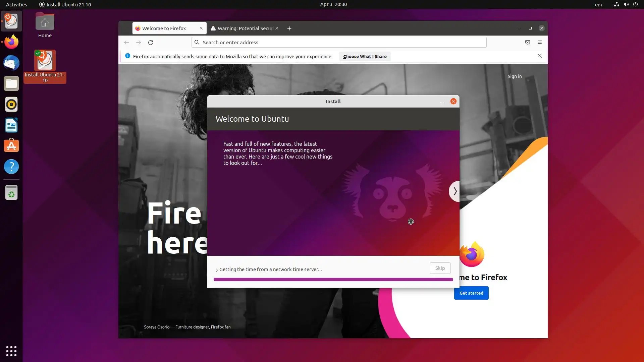Open the Firefox hamburger menu
644x362 pixels.
tap(539, 42)
